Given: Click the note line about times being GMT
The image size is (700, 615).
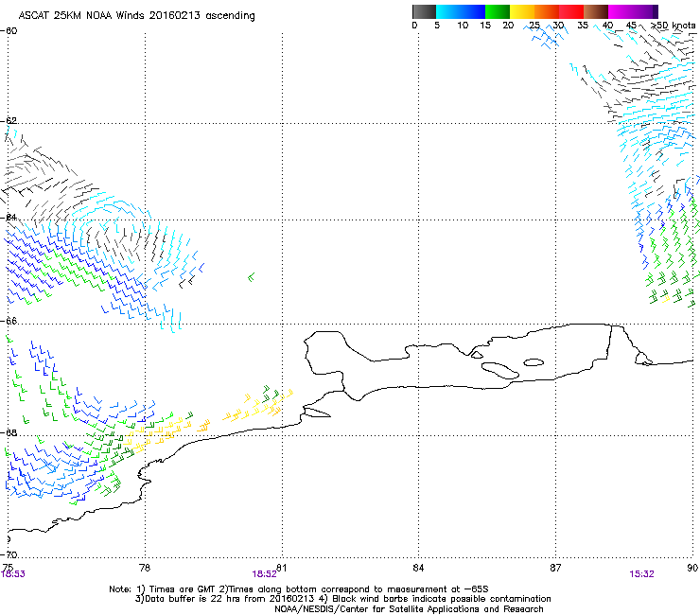Looking at the screenshot, I should click(x=299, y=589).
